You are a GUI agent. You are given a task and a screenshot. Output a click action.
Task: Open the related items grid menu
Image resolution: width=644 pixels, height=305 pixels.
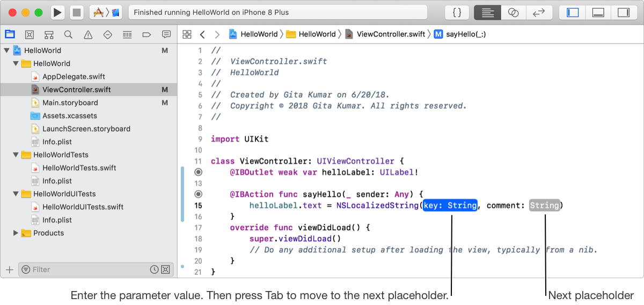click(x=187, y=34)
